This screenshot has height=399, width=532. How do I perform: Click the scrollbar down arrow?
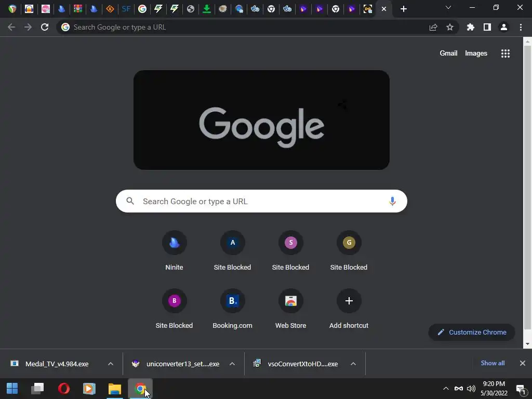527,344
